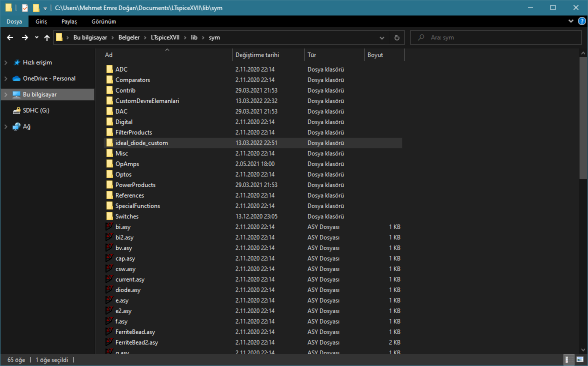Select OneDrive - Personal in navigation pane
This screenshot has width=588, height=366.
pyautogui.click(x=49, y=78)
